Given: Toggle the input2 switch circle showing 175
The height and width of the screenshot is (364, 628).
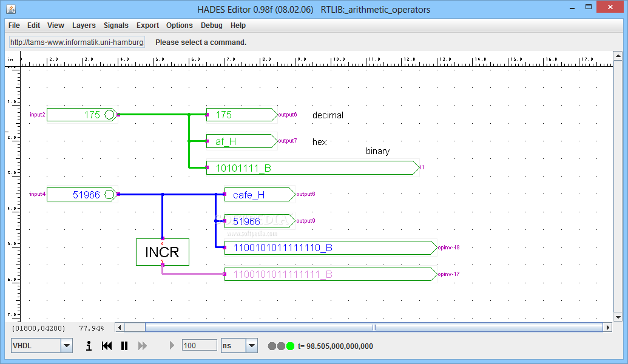Looking at the screenshot, I should coord(109,115).
